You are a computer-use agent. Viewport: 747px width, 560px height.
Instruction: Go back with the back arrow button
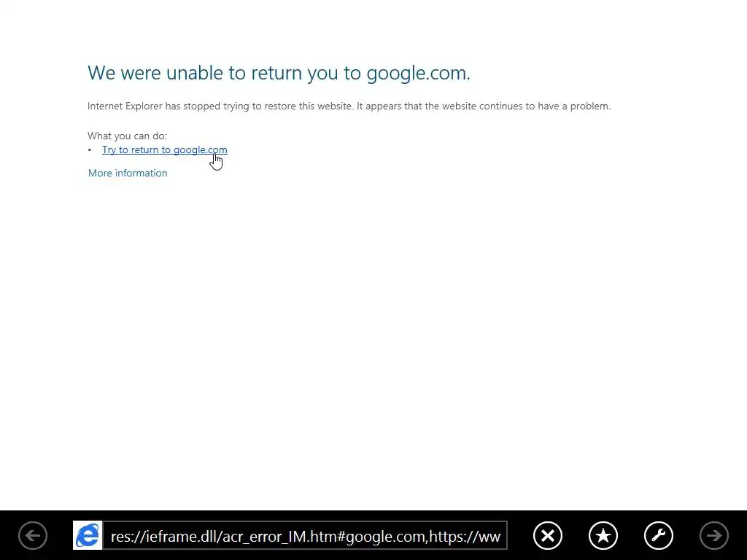pyautogui.click(x=33, y=536)
